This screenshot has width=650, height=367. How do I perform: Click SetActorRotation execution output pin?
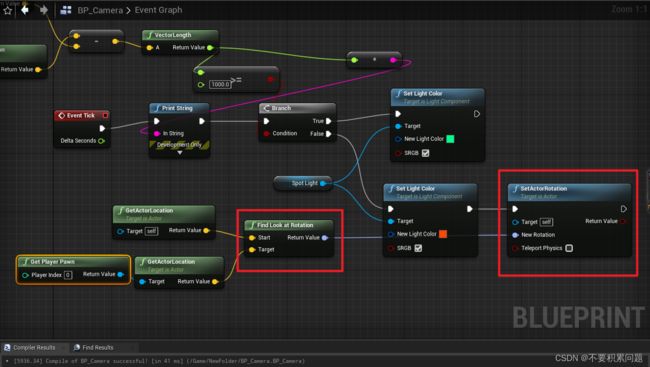click(x=623, y=209)
